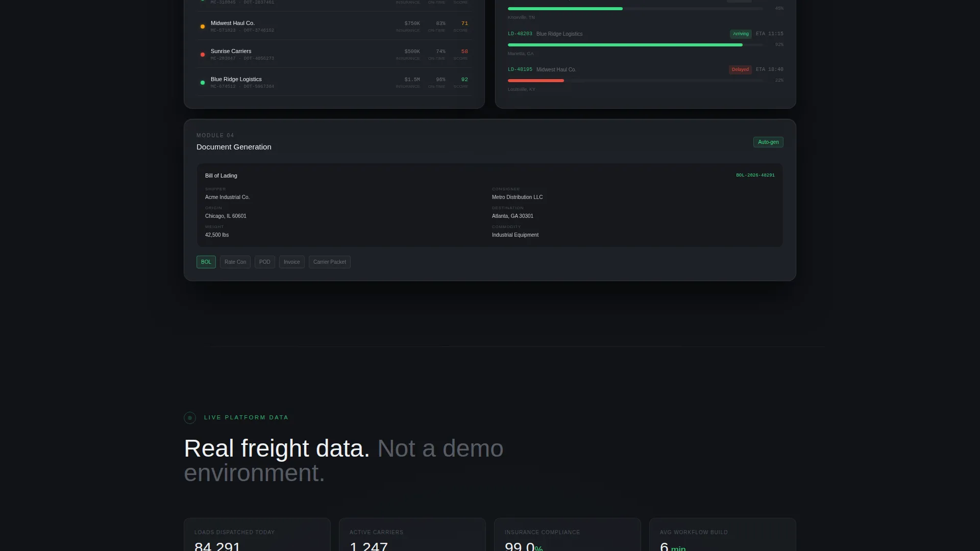This screenshot has height=551, width=980.
Task: Click the green status dot beside Blue Ridge Logistics
Action: pyautogui.click(x=203, y=83)
